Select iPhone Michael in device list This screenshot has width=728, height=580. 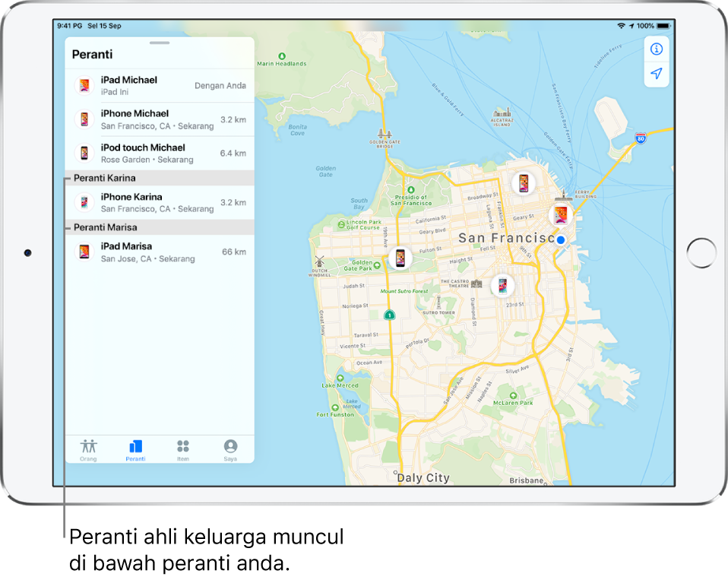[160, 119]
